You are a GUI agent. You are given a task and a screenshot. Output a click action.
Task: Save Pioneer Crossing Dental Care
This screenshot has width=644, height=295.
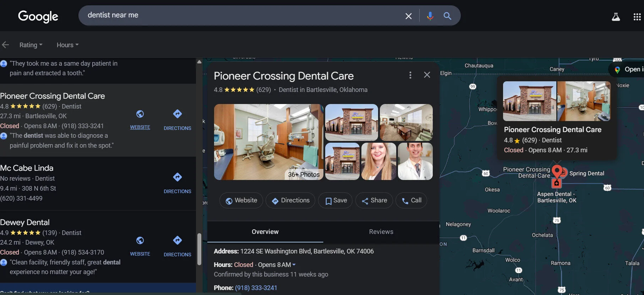pos(335,201)
